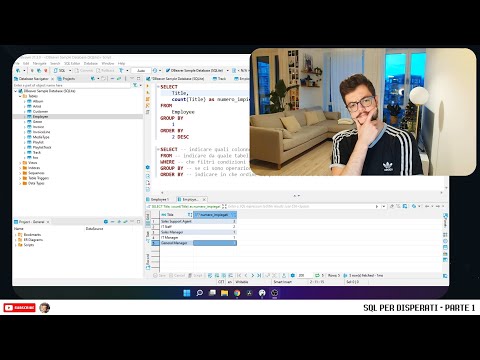Click the refresh results icon
This screenshot has width=480, height=360.
317,276
